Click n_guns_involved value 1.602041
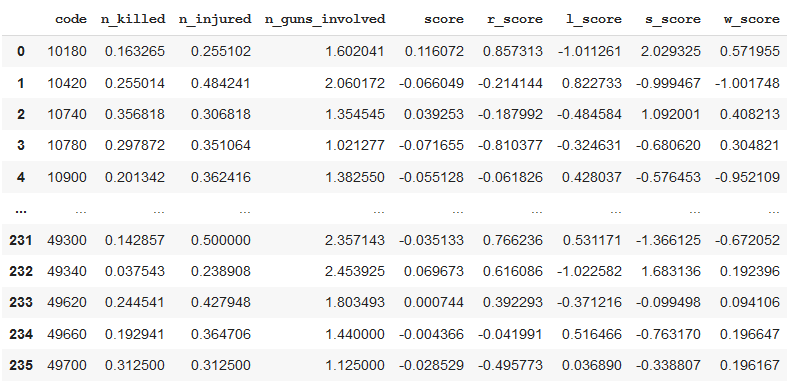794x383 pixels. 355,51
